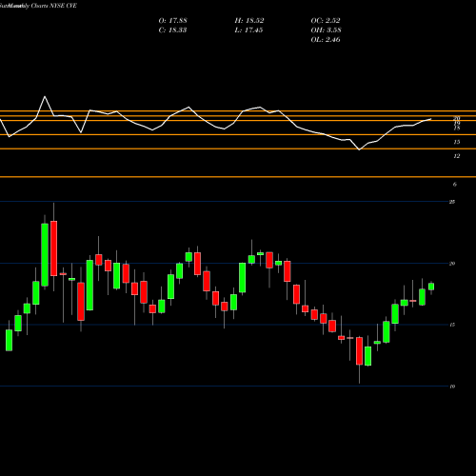Image resolution: width=476 pixels, height=476 pixels.
Task: Click the price axis label '10'
Action: pos(452,387)
